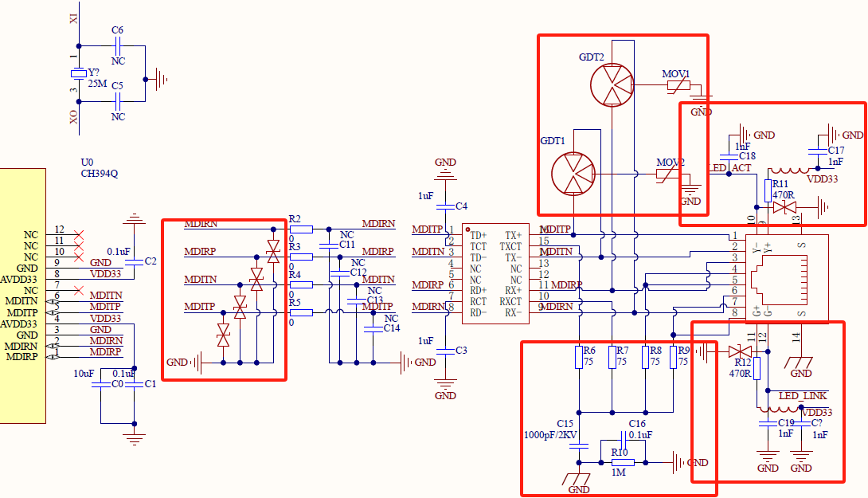Select the C11 NC capacitor symbol
868x498 pixels.
pyautogui.click(x=329, y=245)
